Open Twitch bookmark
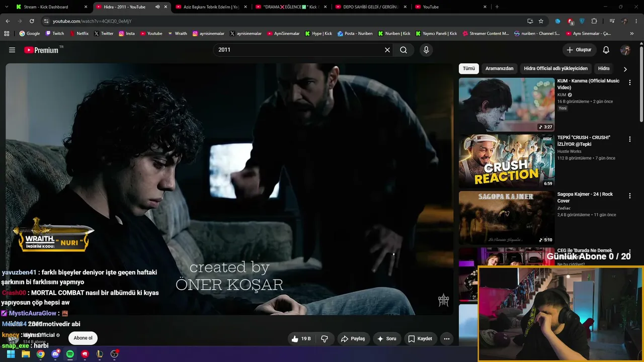This screenshot has height=362, width=644. (54, 34)
